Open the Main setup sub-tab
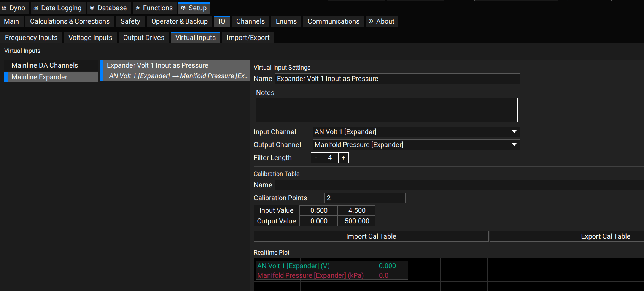644x291 pixels. click(11, 21)
